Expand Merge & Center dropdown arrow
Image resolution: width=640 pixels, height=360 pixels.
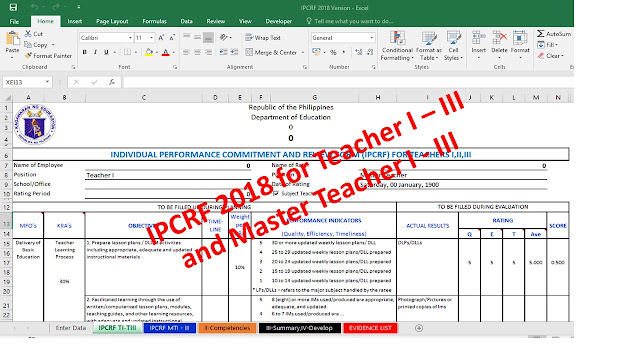click(x=302, y=52)
